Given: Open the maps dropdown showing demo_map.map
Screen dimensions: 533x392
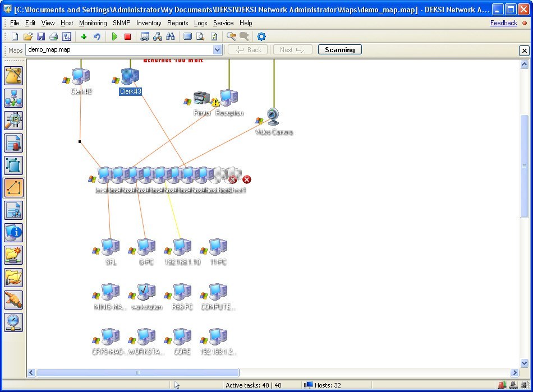Looking at the screenshot, I should point(218,50).
